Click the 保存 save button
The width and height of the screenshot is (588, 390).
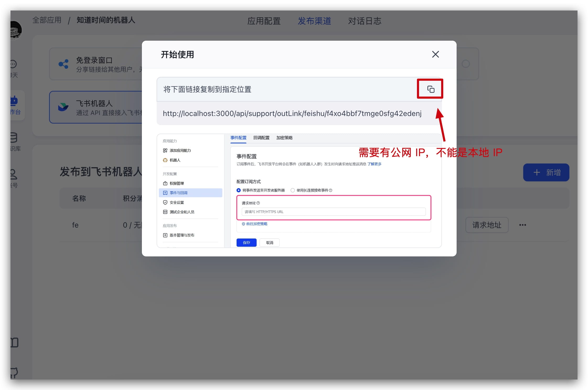coord(246,243)
